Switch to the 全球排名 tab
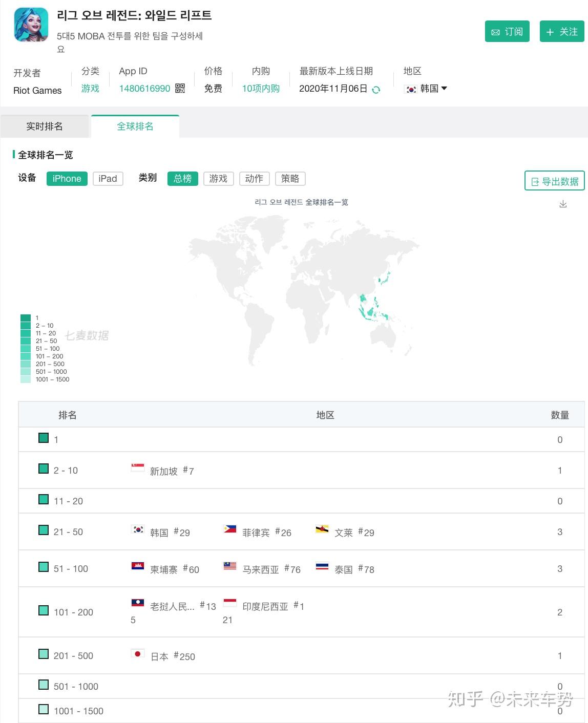The height and width of the screenshot is (723, 588). pyautogui.click(x=135, y=126)
